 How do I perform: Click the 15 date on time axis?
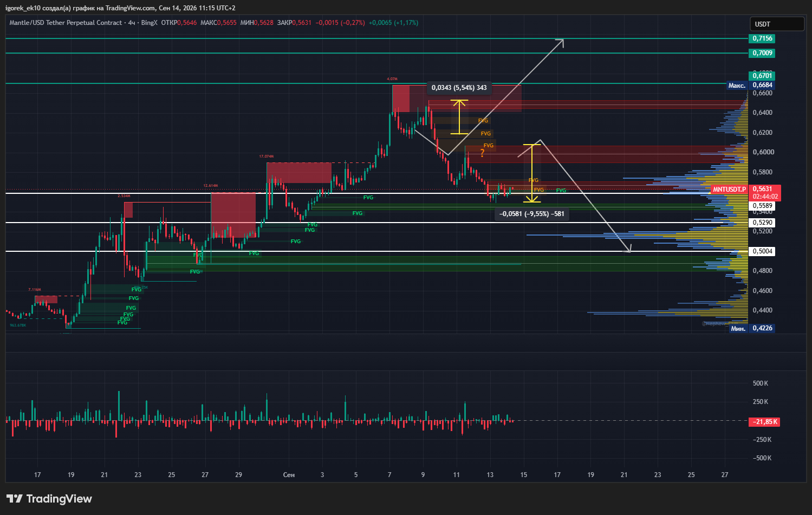click(524, 475)
